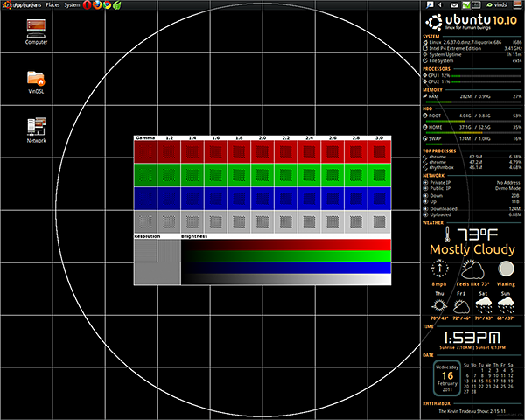Click the red brightness gradient bar
Image resolution: width=525 pixels, height=420 pixels.
(285, 244)
